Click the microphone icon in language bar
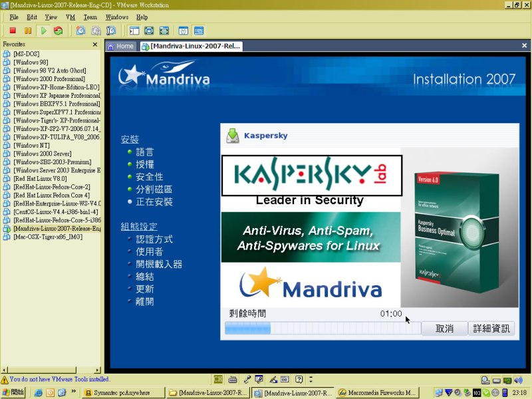Viewport: 532px width, 399px height. coord(247,379)
